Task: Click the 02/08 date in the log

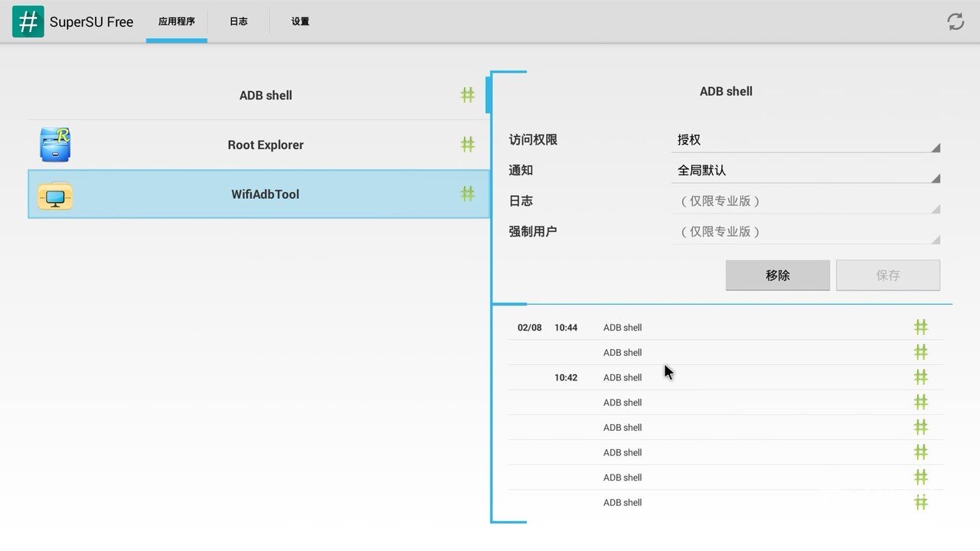Action: click(x=529, y=328)
